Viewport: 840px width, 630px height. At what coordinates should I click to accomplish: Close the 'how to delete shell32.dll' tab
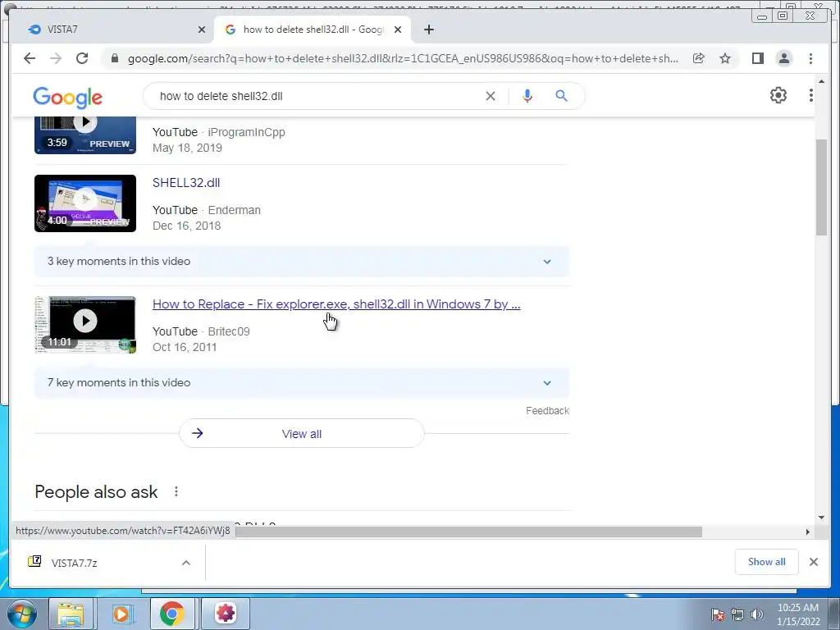click(398, 30)
